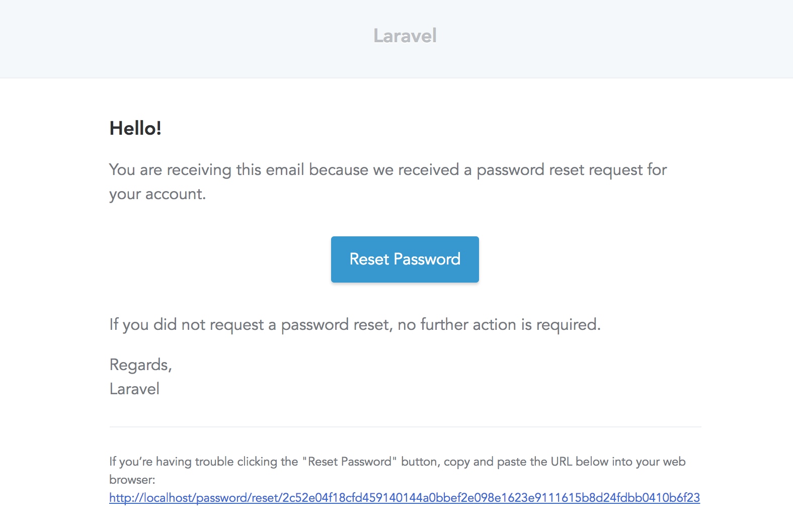Click the quoted "Reset Password" in footer text
The image size is (793, 532).
[350, 462]
